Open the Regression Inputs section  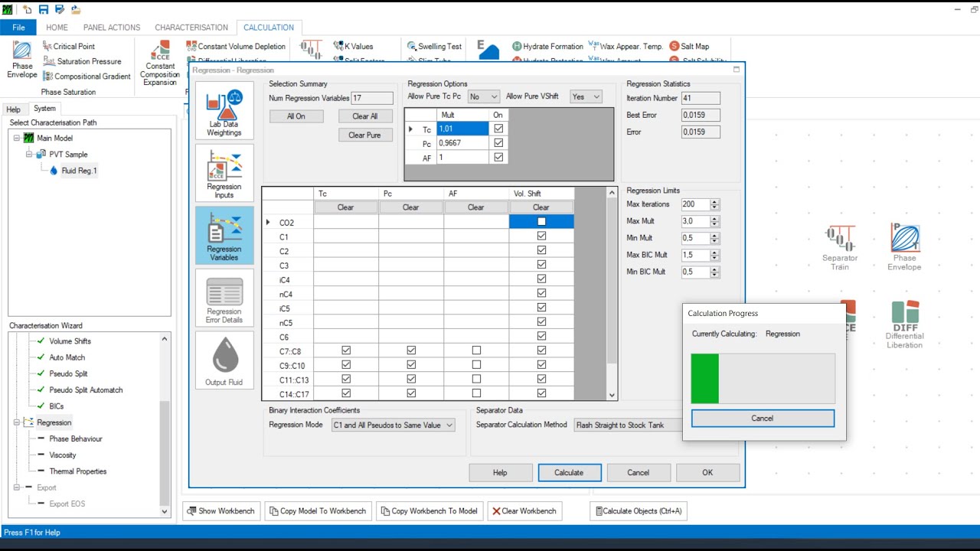tap(224, 173)
